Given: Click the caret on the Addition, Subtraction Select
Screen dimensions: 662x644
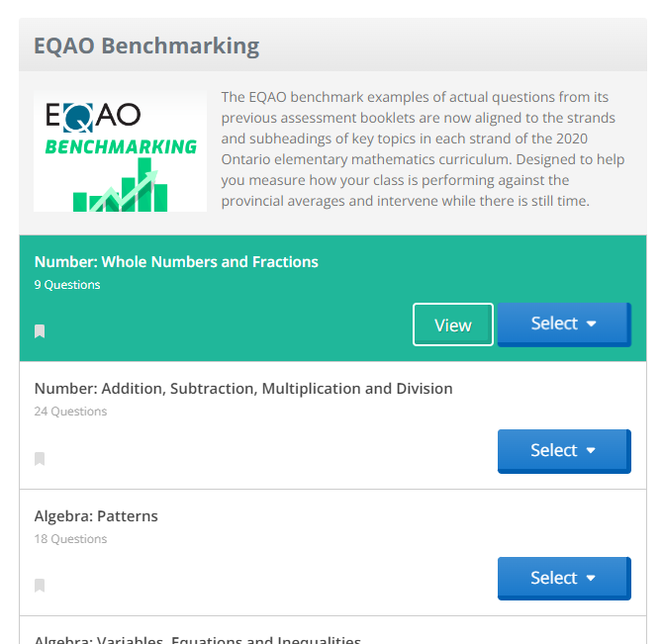Looking at the screenshot, I should 591,450.
